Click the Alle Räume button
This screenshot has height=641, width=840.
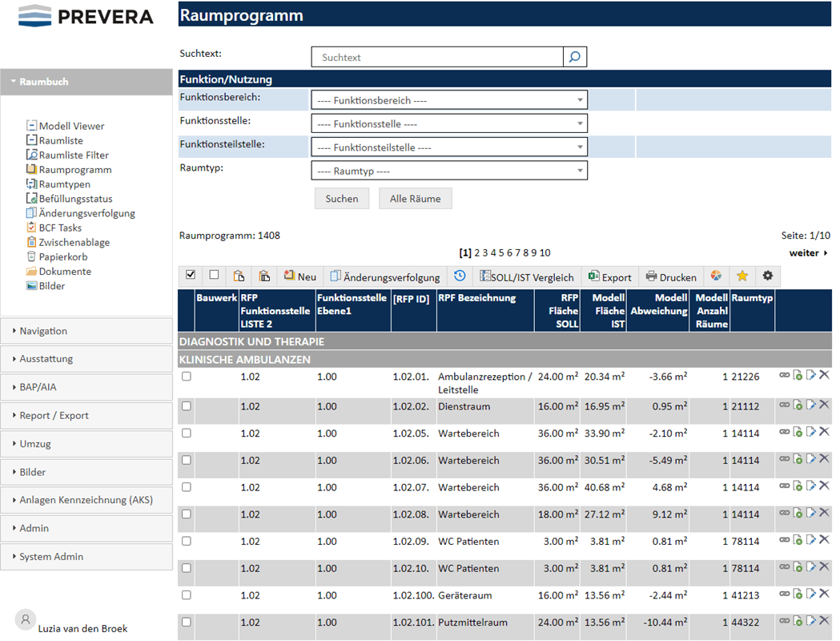pyautogui.click(x=415, y=199)
